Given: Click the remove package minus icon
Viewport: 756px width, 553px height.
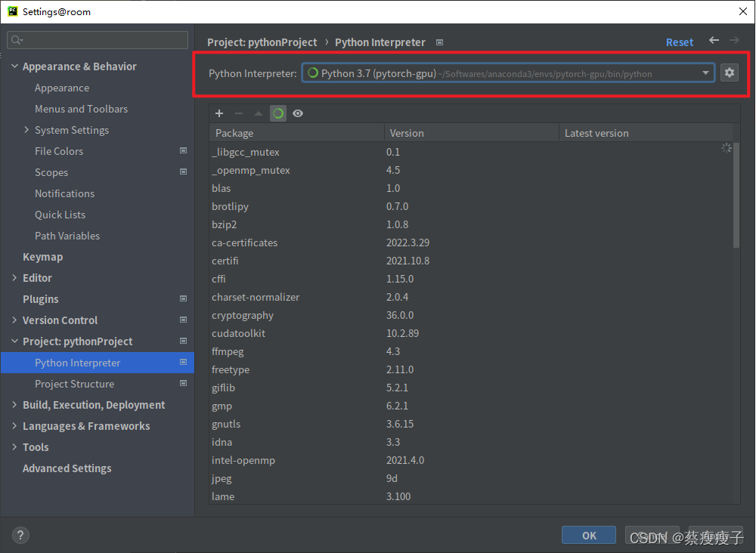Looking at the screenshot, I should [239, 113].
